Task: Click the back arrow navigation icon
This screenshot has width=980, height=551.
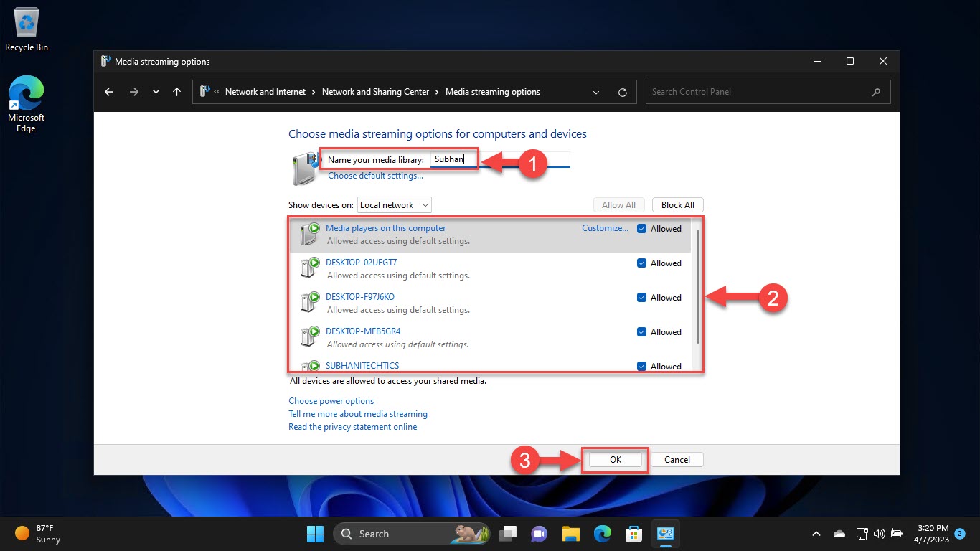Action: coord(108,92)
